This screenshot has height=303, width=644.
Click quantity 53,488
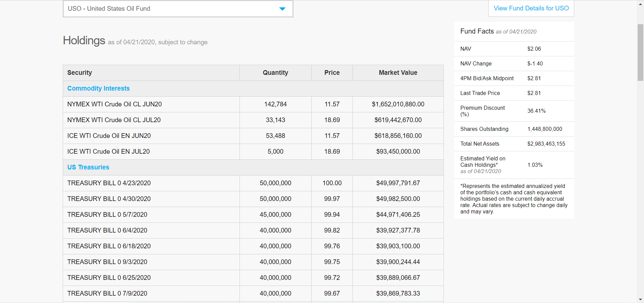pos(275,136)
